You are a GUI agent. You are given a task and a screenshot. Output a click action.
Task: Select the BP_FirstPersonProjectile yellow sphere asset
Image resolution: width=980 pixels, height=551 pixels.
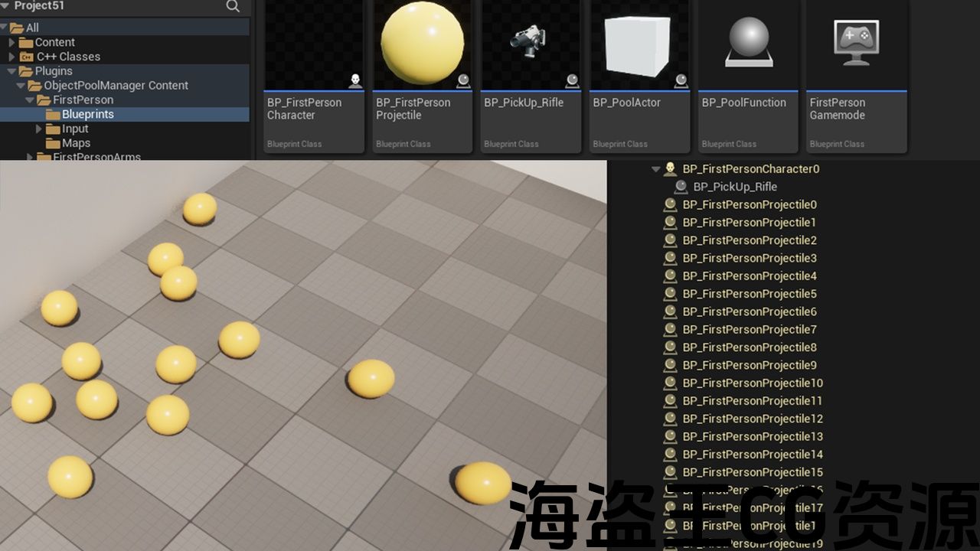pyautogui.click(x=423, y=44)
